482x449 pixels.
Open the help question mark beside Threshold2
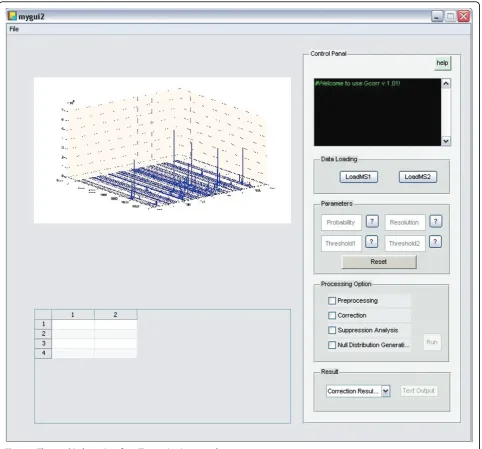(x=435, y=242)
